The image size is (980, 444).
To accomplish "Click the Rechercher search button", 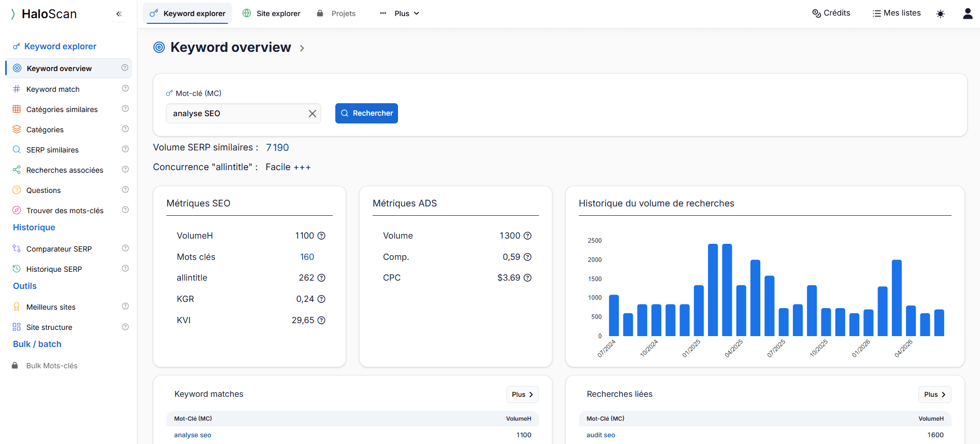I will 366,113.
